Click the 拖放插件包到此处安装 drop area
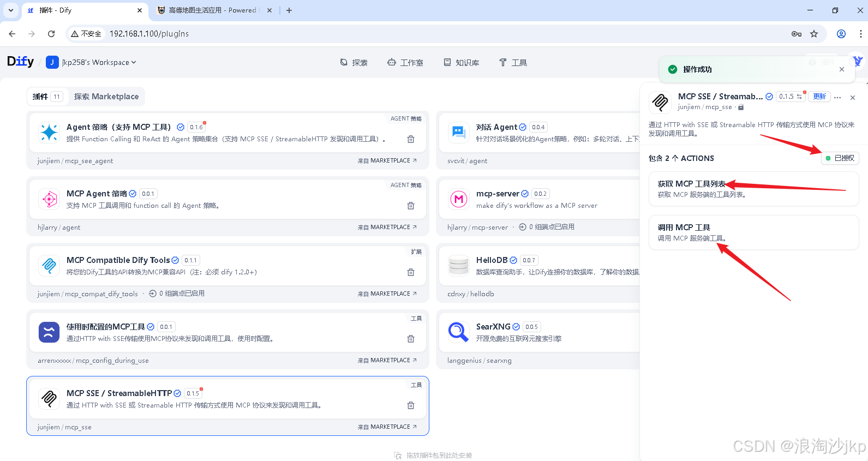 tap(433, 455)
